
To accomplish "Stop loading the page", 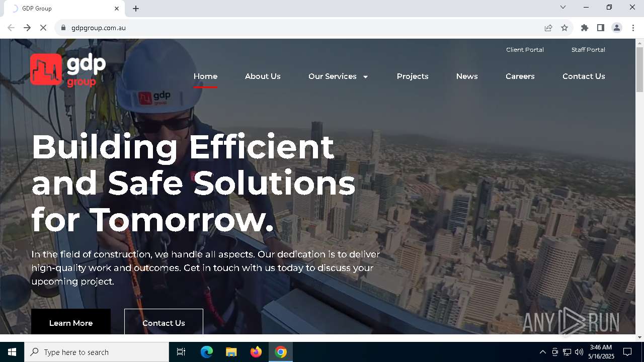I will [43, 28].
